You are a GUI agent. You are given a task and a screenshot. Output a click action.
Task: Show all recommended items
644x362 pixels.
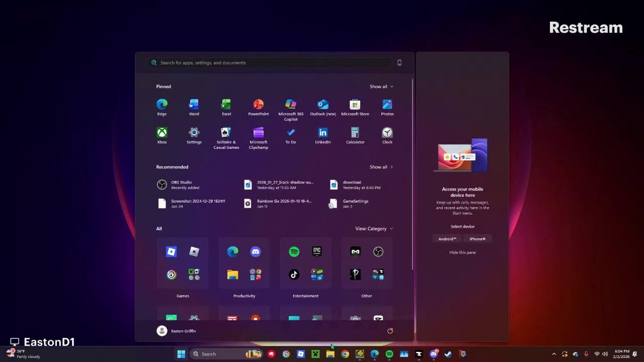(x=381, y=167)
